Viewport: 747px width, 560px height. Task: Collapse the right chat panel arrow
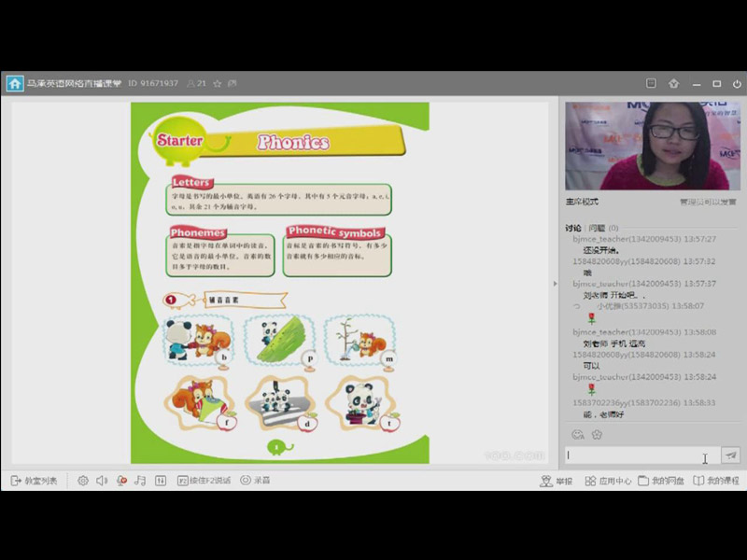pos(556,284)
